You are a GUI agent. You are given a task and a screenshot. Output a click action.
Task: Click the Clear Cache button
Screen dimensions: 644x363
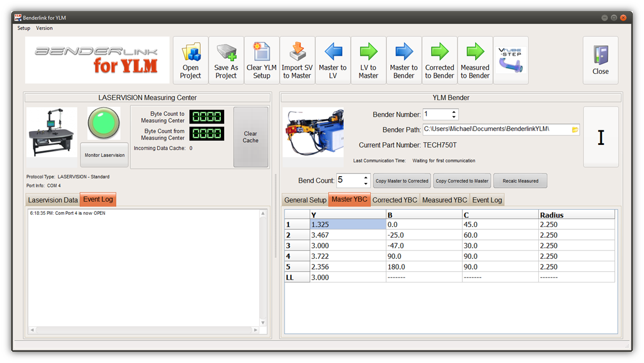[x=250, y=137]
